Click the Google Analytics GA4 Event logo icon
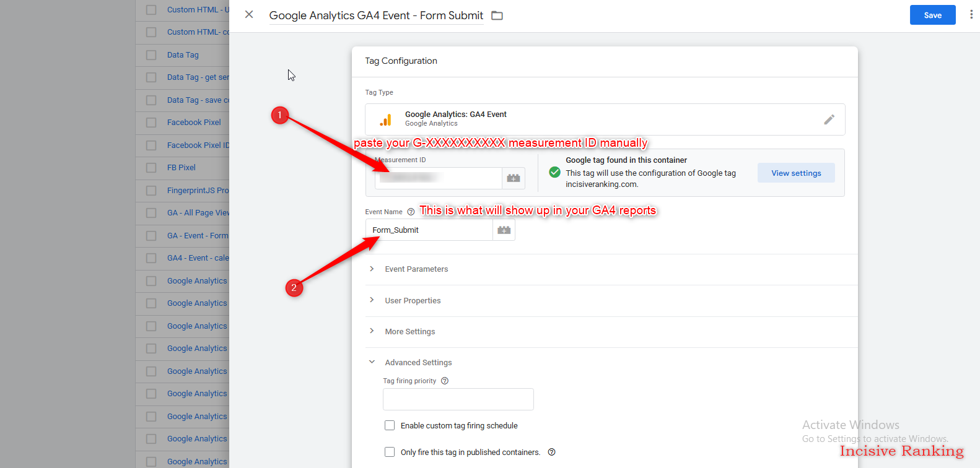Screen dimensions: 980x468 coord(385,119)
